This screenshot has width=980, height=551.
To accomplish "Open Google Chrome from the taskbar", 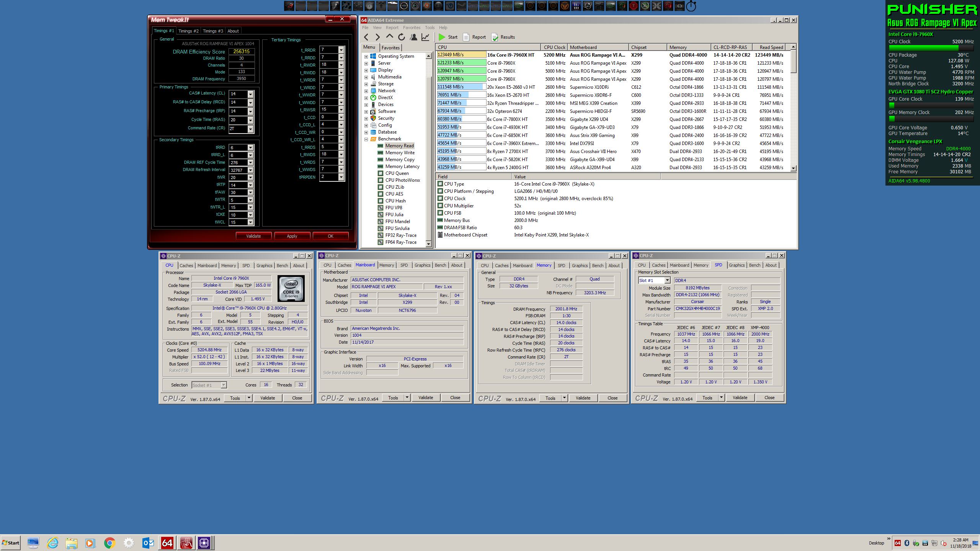I will [109, 543].
